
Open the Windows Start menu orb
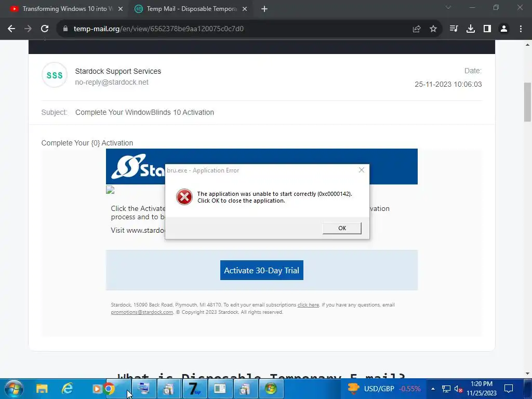click(x=14, y=389)
